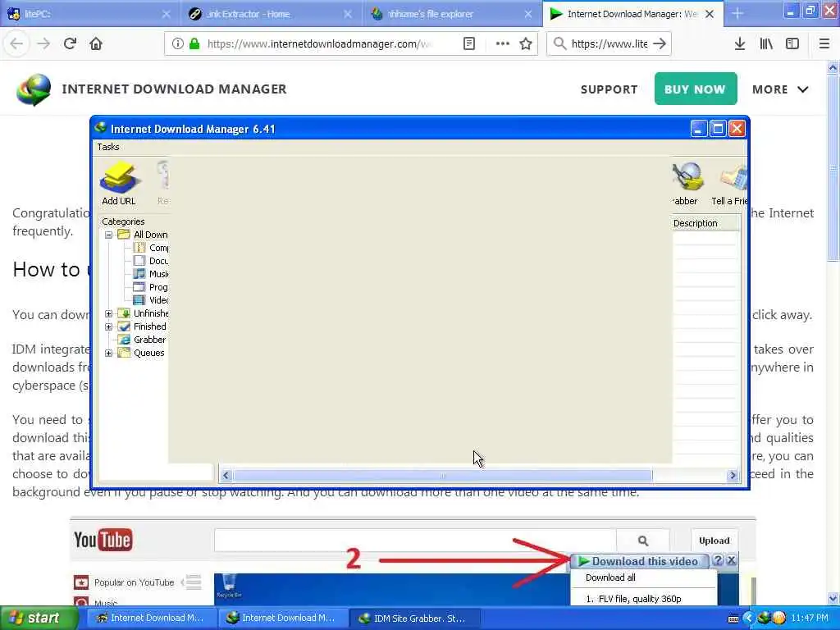840x630 pixels.
Task: Click the search go arrow button
Action: point(660,43)
